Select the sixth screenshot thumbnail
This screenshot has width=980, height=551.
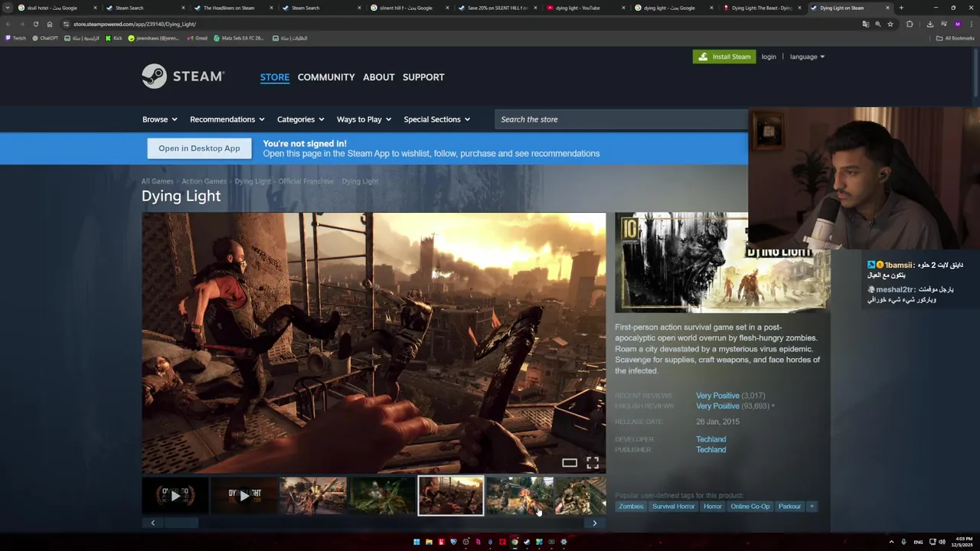pyautogui.click(x=520, y=496)
